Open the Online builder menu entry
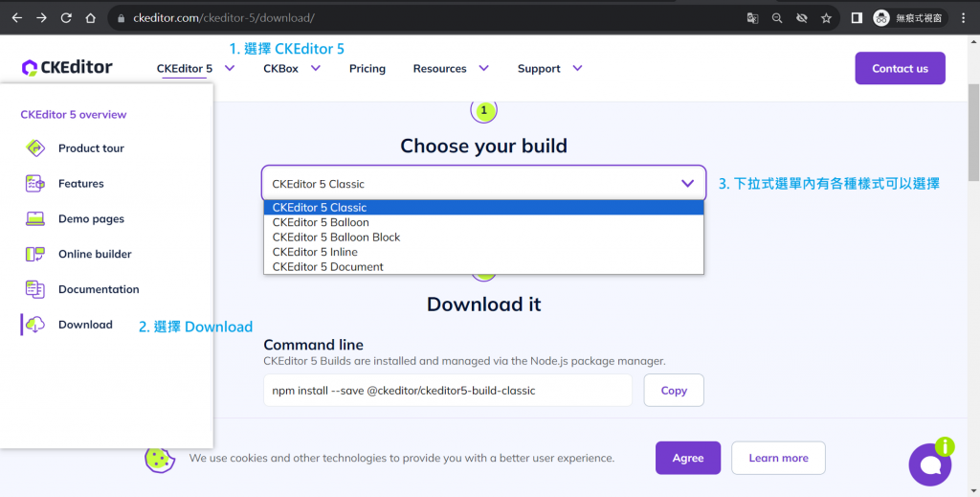 (x=95, y=254)
